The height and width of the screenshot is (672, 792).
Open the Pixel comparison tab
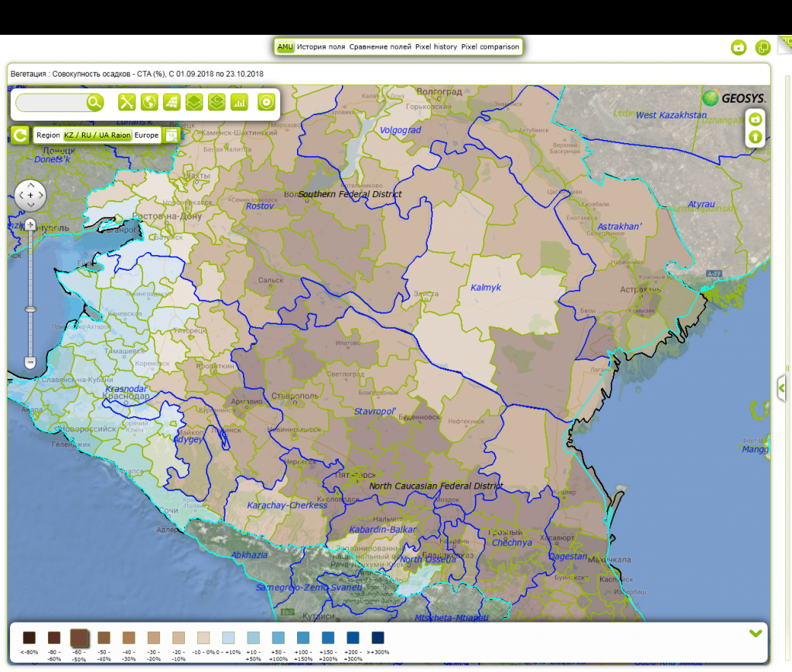pyautogui.click(x=490, y=47)
